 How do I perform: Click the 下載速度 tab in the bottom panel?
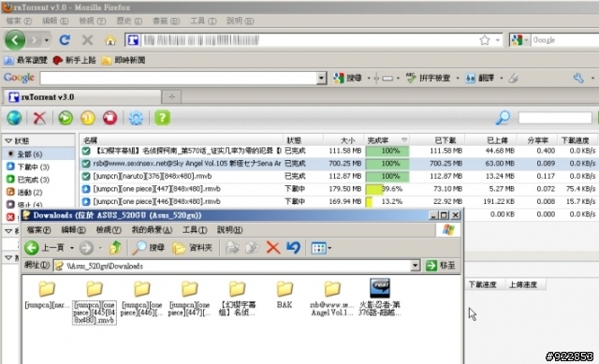point(483,284)
